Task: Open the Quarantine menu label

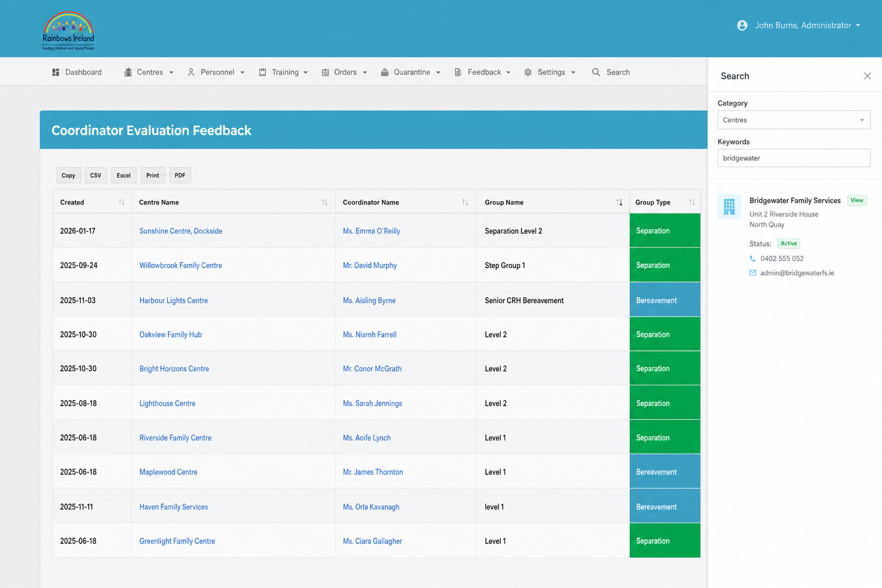Action: coord(412,72)
